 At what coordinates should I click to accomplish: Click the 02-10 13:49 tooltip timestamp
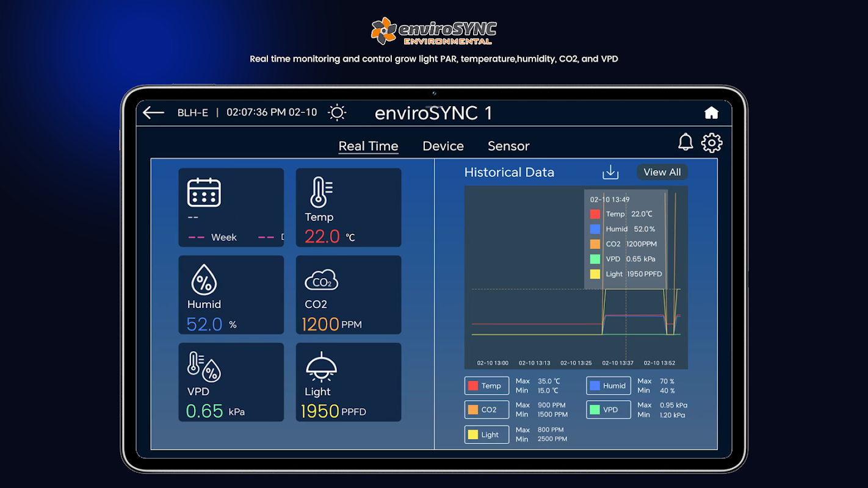[x=610, y=199]
